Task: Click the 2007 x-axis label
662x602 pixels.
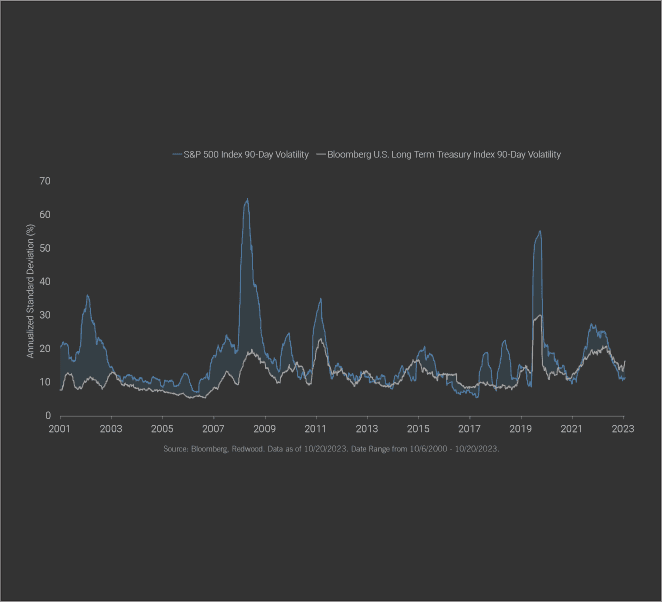Action: tap(213, 429)
